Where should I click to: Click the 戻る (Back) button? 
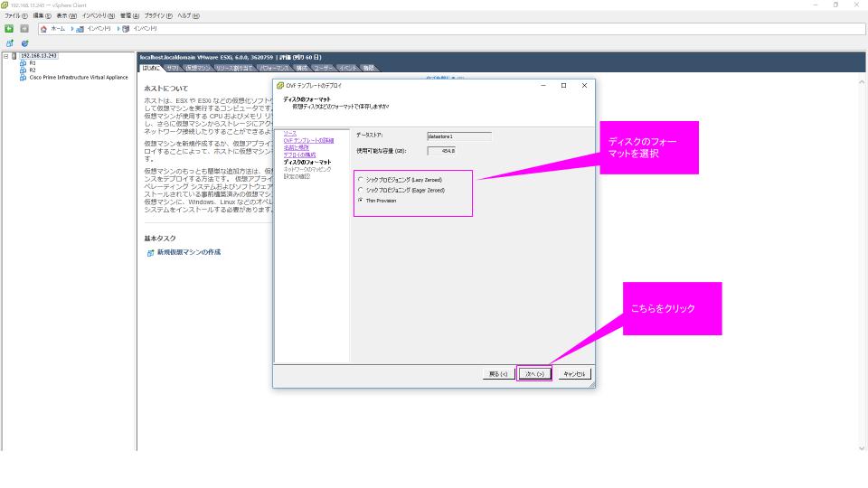point(498,374)
